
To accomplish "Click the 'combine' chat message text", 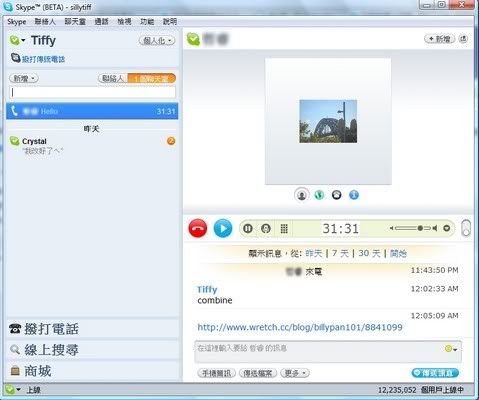I will pos(215,300).
